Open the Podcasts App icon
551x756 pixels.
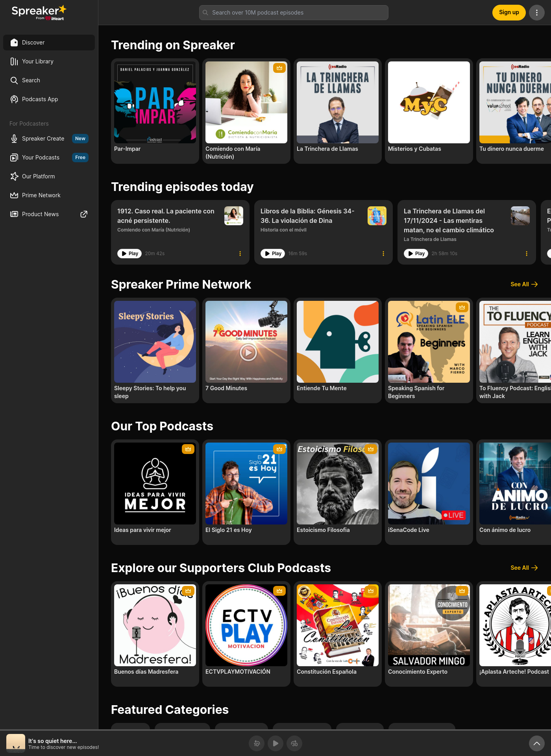pos(14,99)
